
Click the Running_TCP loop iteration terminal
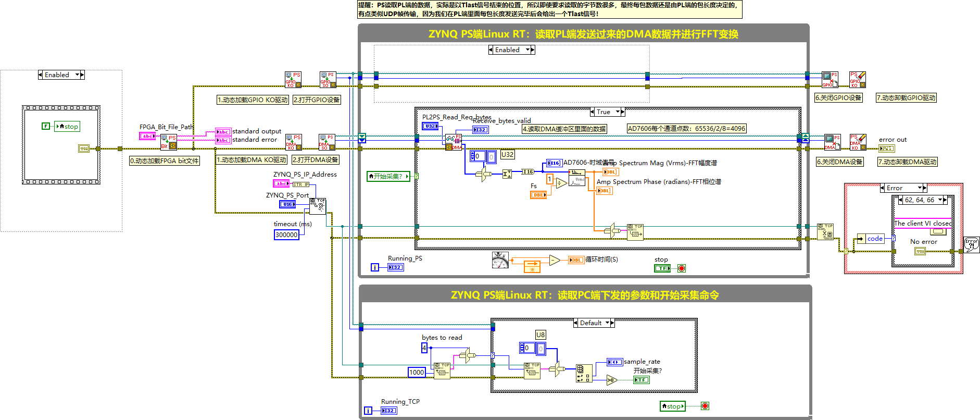coord(368,411)
